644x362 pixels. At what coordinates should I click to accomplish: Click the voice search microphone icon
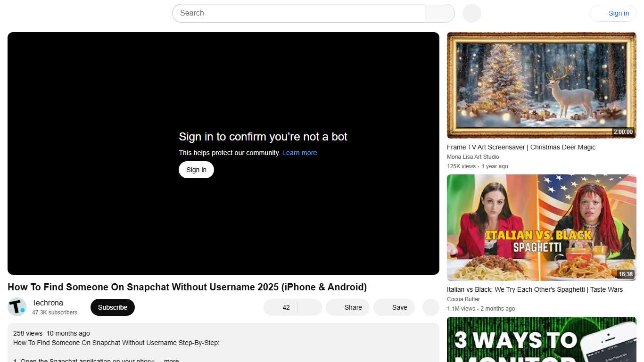471,13
